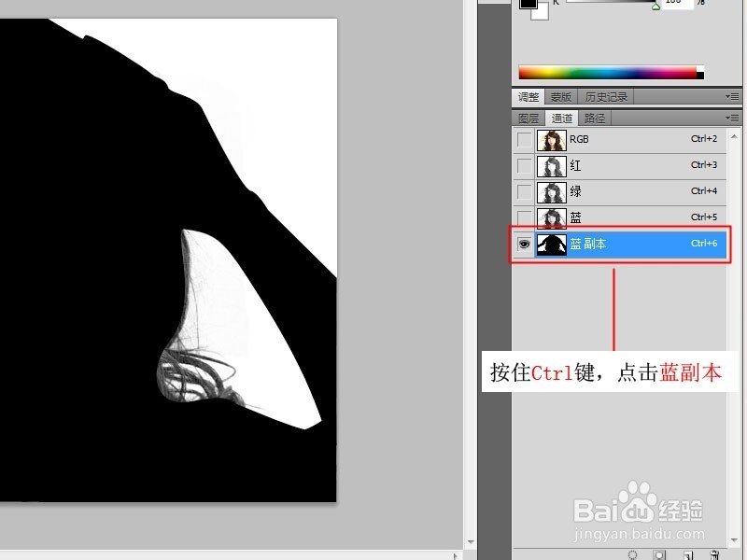Click the 蓝 副本 channel thumbnail
This screenshot has width=747, height=560.
[552, 245]
